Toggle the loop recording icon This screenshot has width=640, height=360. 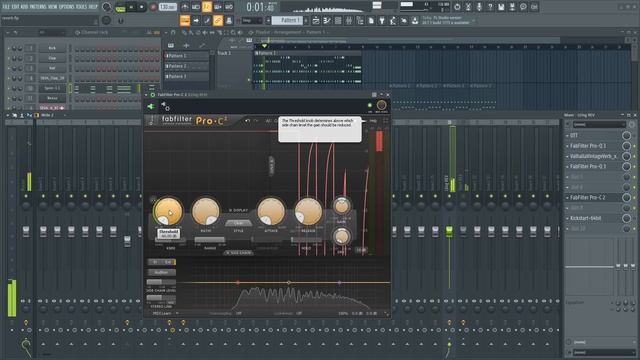229,7
